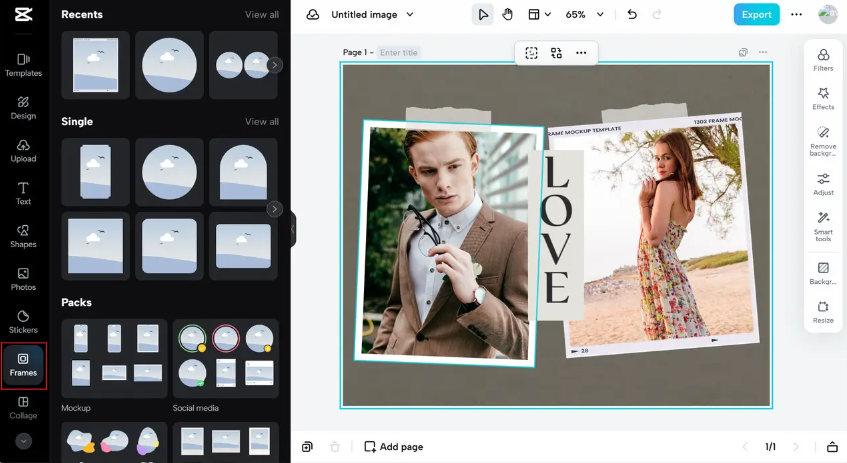The image size is (847, 463).
Task: Open the Templates panel
Action: point(23,65)
